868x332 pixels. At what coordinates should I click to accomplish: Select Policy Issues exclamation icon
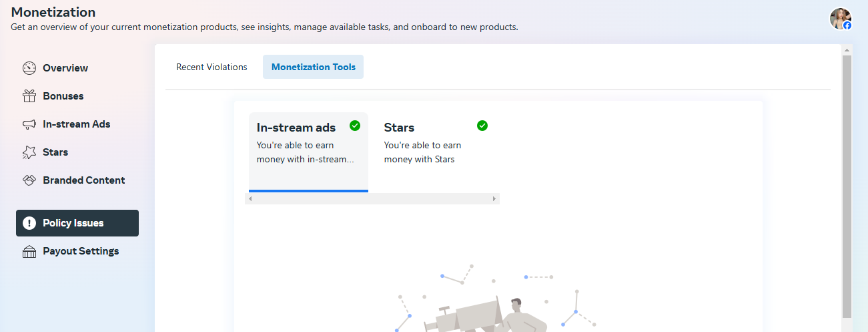29,223
